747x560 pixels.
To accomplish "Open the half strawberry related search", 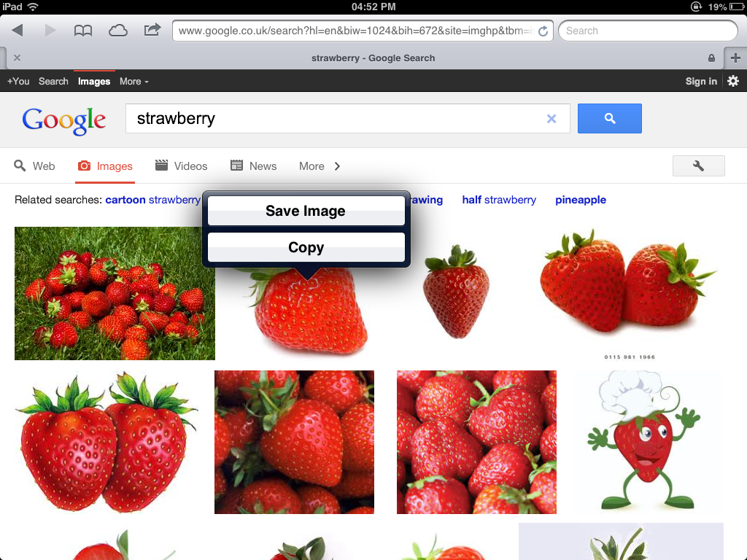I will (499, 200).
